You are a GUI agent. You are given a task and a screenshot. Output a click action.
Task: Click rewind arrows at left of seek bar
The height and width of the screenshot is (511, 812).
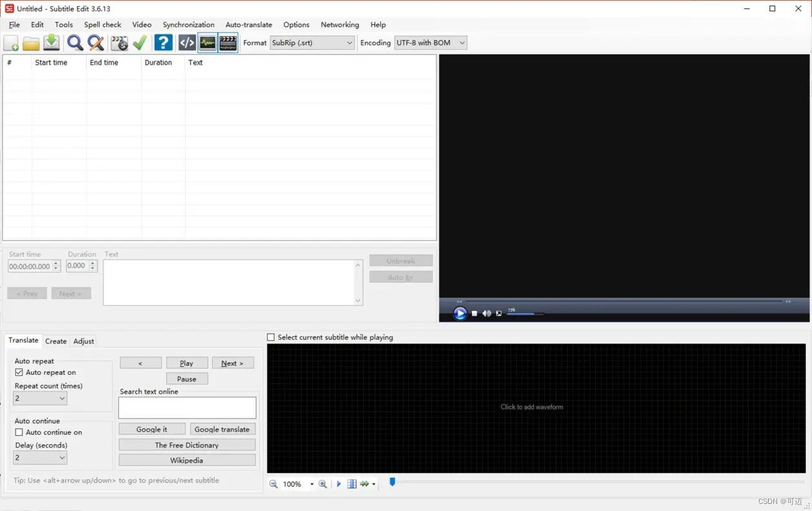460,302
